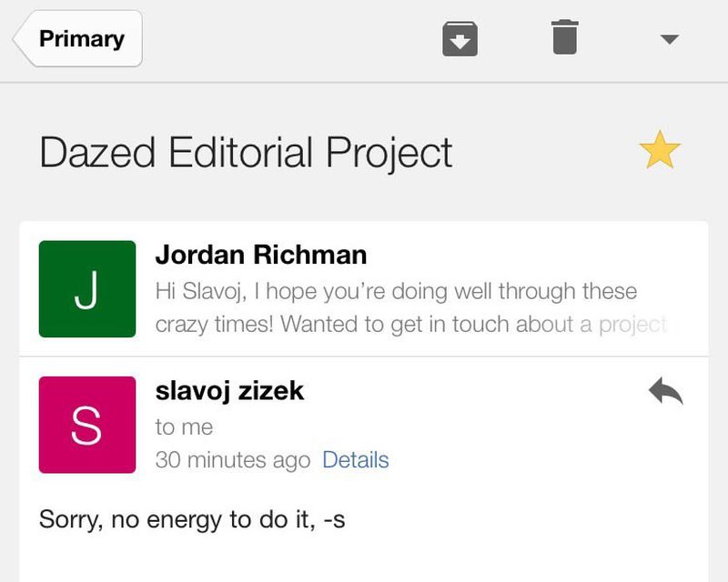Expand the line starting "Hi Slavoj"

pos(396,292)
